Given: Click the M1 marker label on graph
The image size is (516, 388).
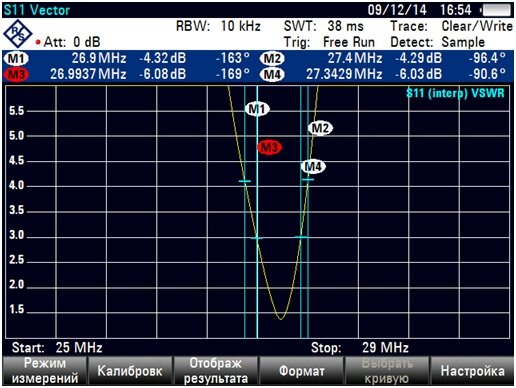Looking at the screenshot, I should click(x=257, y=109).
